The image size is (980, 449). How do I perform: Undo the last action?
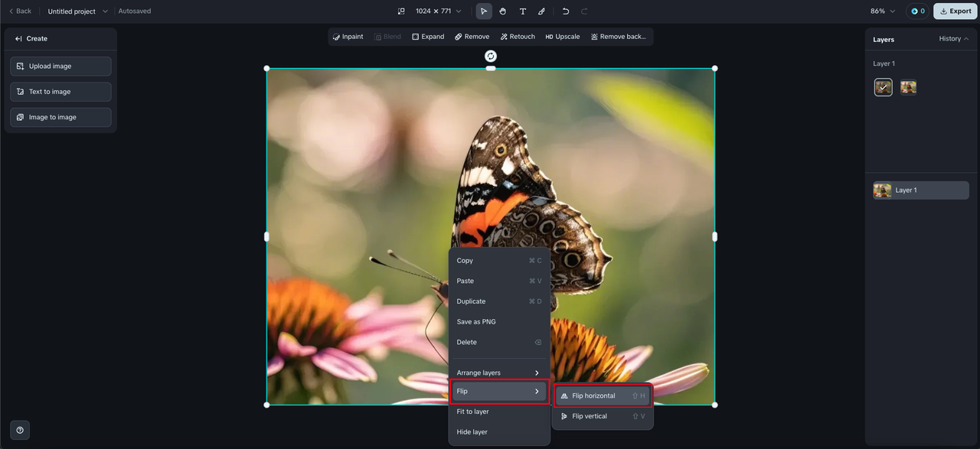point(566,11)
